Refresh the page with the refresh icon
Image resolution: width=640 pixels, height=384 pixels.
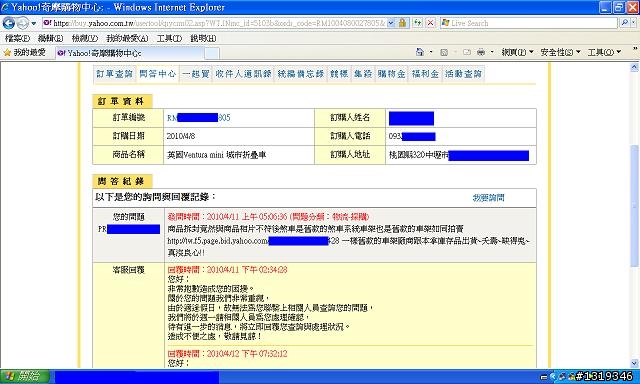pos(418,23)
